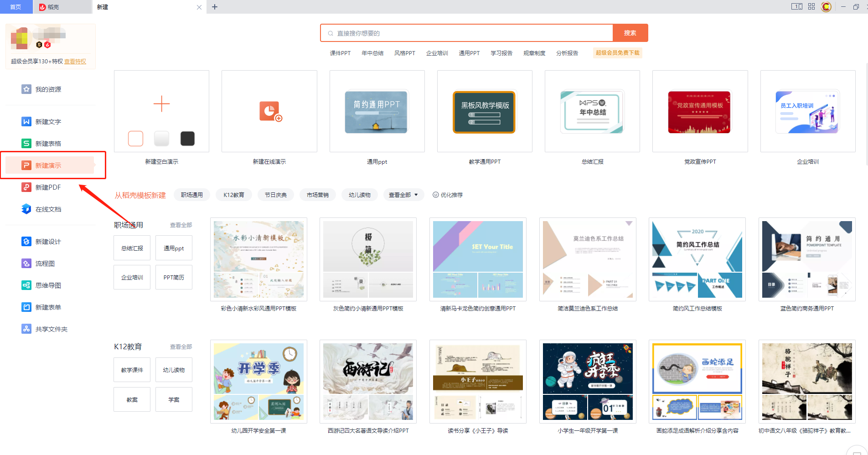868x455 pixels.
Task: Click the user profile picture in sidebar
Action: 20,38
